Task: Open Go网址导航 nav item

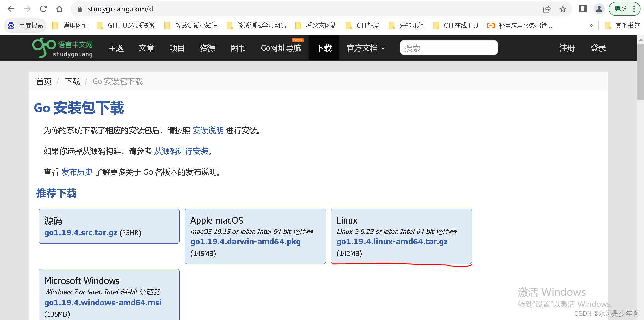Action: [x=281, y=48]
